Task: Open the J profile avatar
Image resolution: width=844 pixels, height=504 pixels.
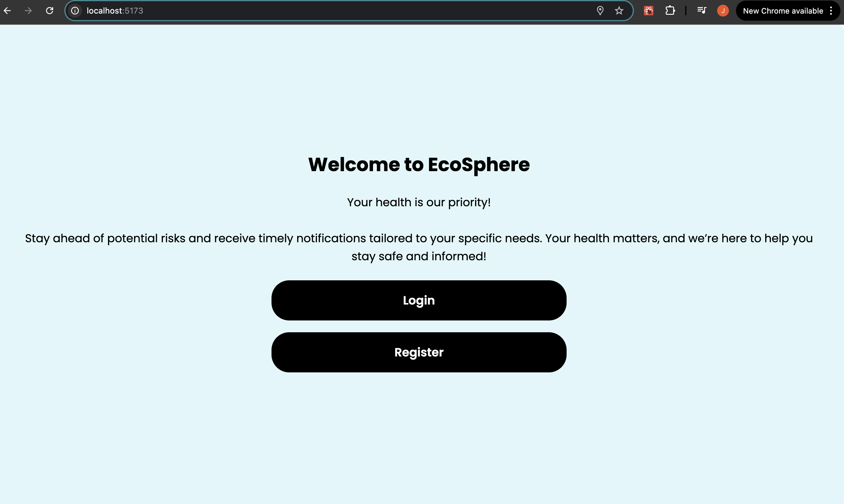Action: tap(723, 11)
